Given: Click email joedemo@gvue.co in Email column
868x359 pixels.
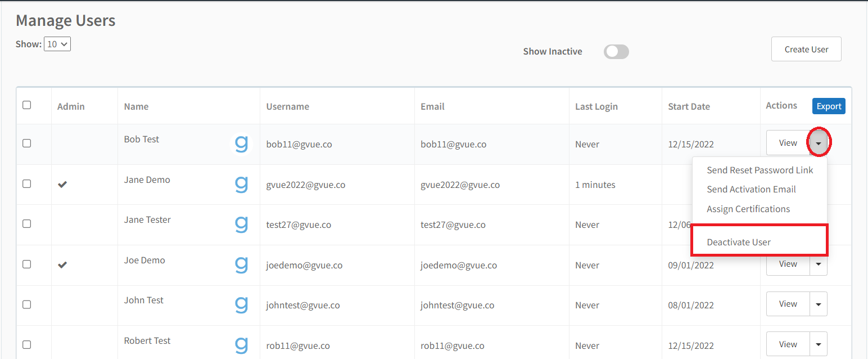Looking at the screenshot, I should pos(459,266).
